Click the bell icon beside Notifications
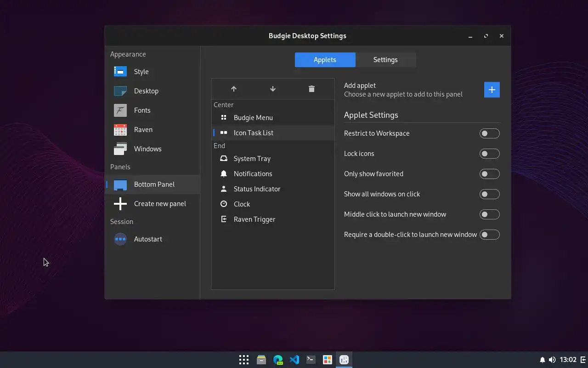 tap(224, 174)
